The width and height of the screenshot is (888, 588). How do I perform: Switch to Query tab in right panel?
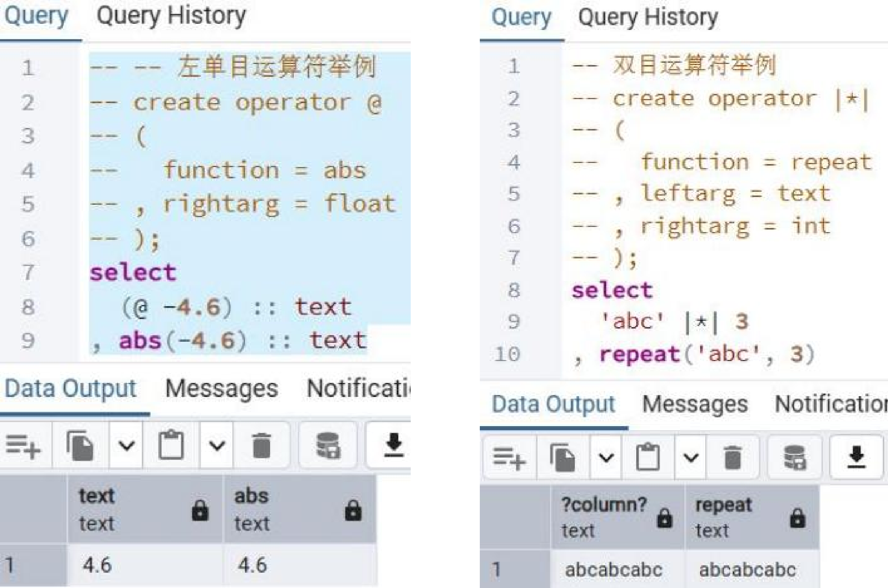point(521,18)
